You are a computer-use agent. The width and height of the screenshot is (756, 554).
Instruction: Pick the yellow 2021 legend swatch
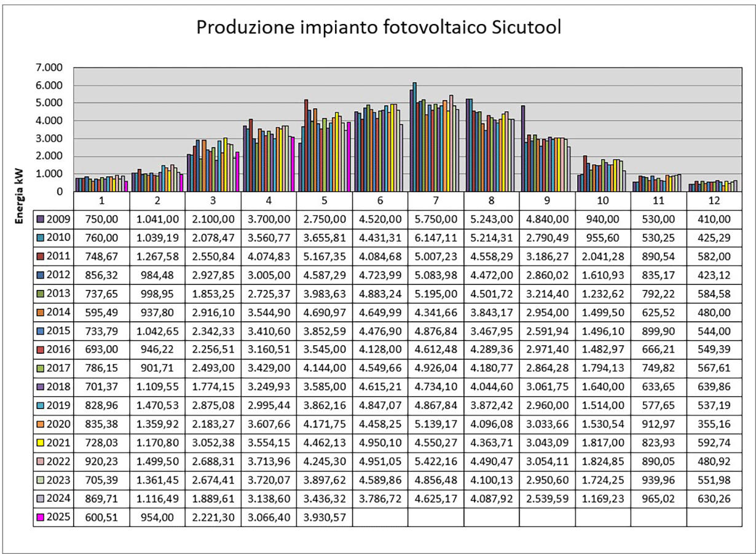[x=40, y=443]
